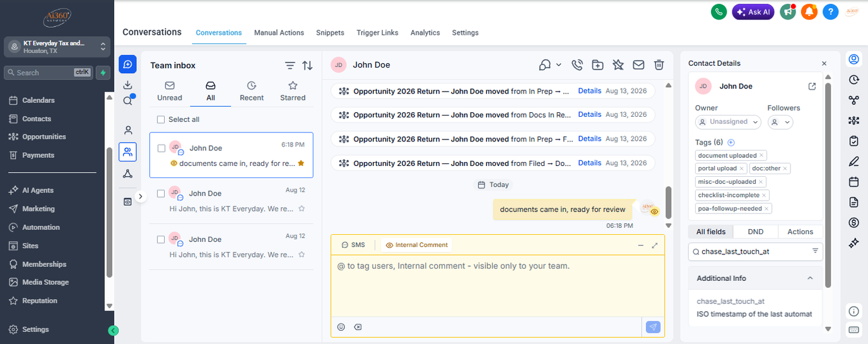
Task: Open Media Storage in the sidebar
Action: [45, 282]
